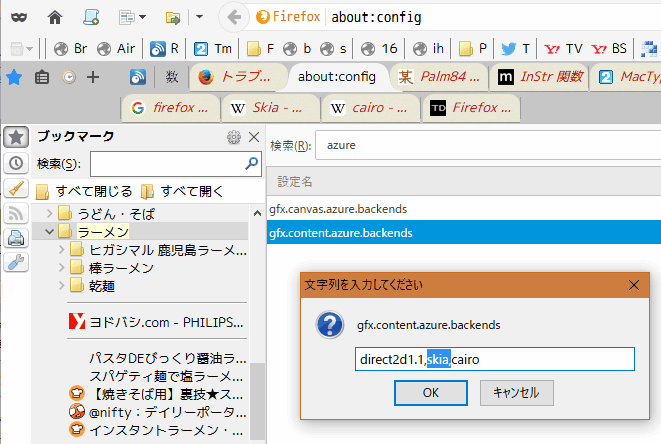Go to the Home page icon
Screen dimensions: 661x444
[55, 17]
